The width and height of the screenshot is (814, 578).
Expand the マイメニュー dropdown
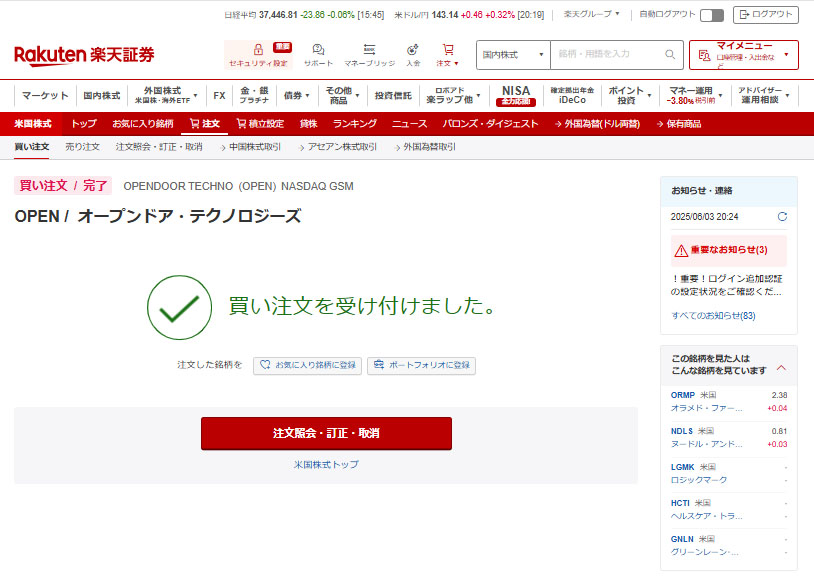[743, 54]
